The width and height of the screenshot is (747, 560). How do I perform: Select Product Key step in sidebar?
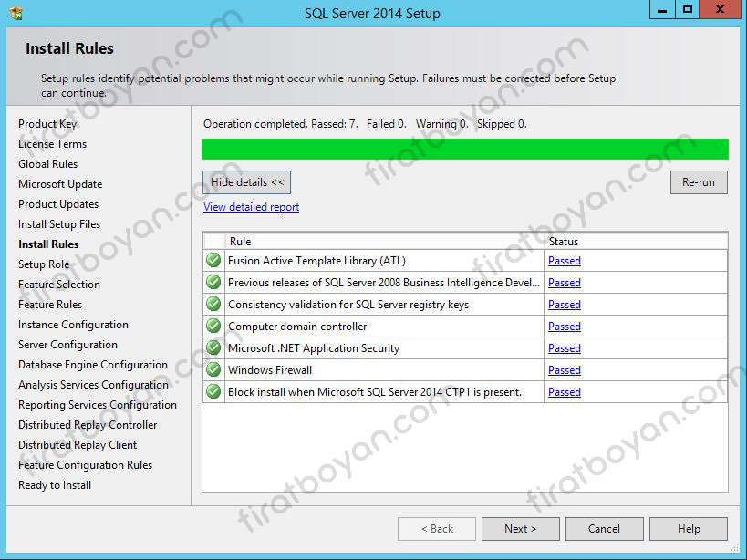point(47,124)
